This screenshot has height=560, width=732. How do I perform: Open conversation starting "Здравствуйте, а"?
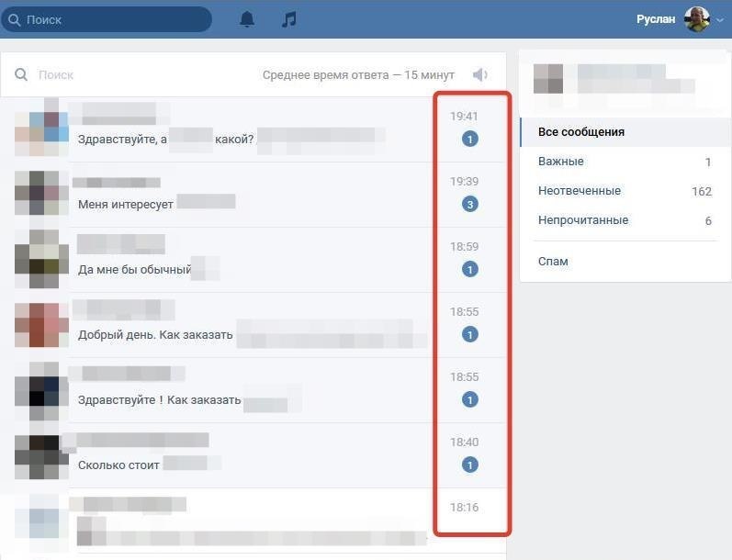[253, 129]
